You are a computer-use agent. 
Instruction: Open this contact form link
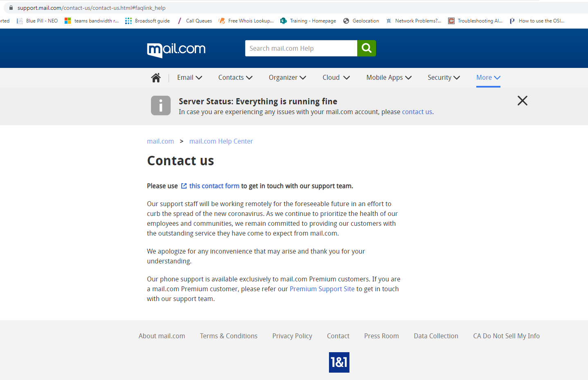[214, 186]
